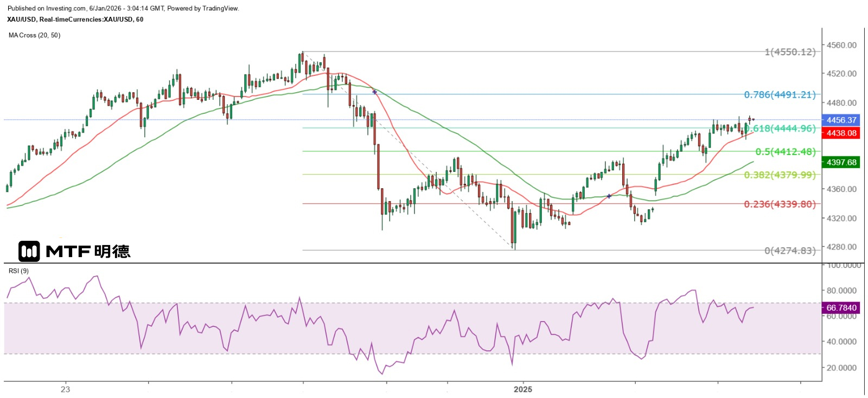Select the RSI (9) indicator label
Viewport: 868px width, 398px height.
[19, 271]
